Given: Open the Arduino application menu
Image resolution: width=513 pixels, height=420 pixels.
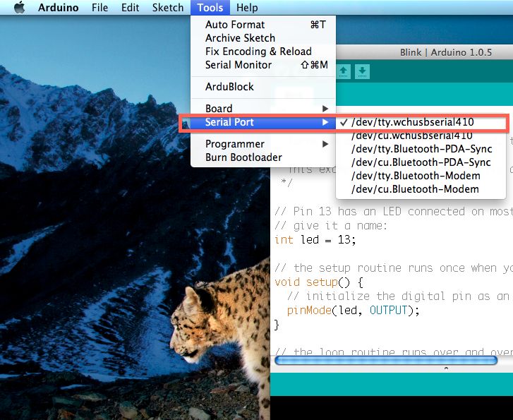Looking at the screenshot, I should [59, 7].
